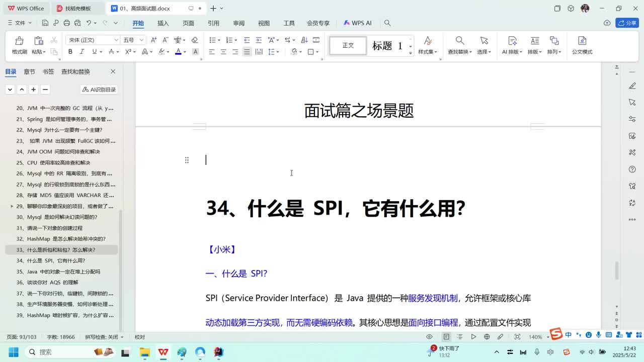The image size is (644, 362).
Task: Click the Print icon in quick toolbar
Action: [67, 23]
